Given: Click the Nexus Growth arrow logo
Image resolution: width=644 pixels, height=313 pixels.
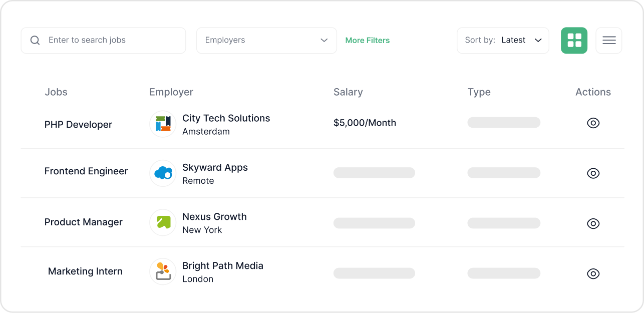Looking at the screenshot, I should (x=163, y=222).
